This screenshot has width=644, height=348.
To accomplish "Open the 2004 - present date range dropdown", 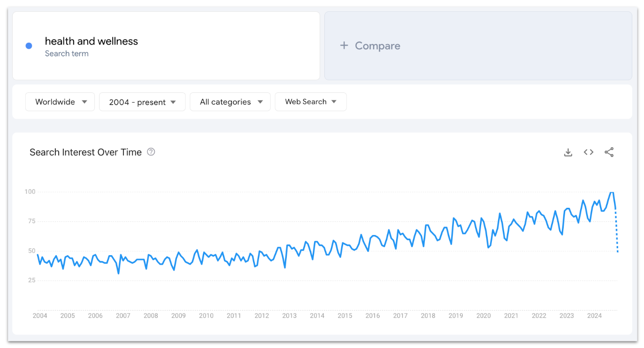I will [142, 102].
